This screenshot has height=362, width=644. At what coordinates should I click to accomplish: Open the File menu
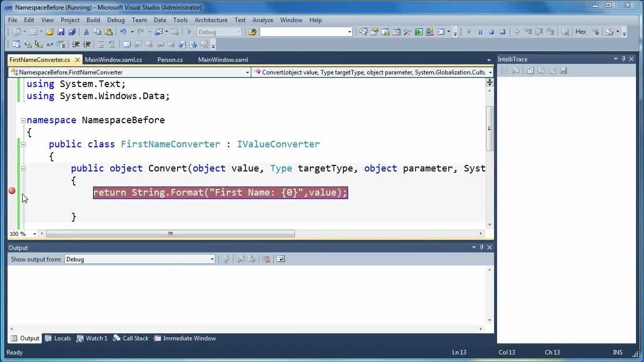tap(13, 20)
